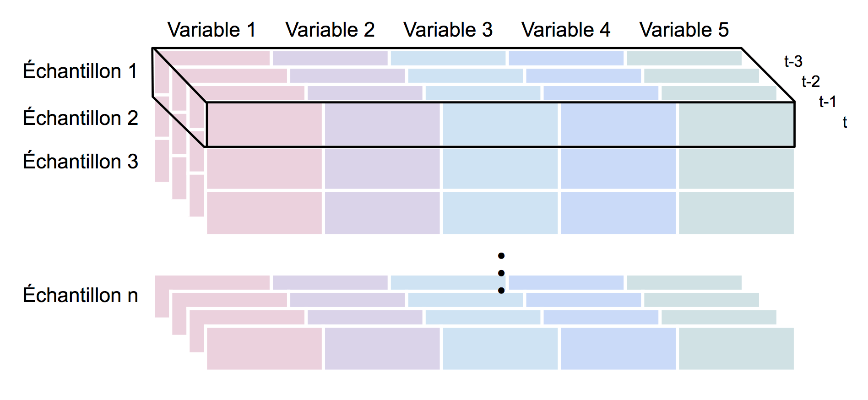
Task: Click the Variable 2 column header
Action: click(x=330, y=30)
